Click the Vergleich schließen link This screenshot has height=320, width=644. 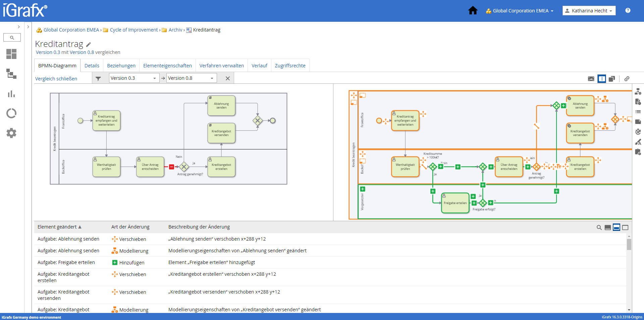(56, 79)
